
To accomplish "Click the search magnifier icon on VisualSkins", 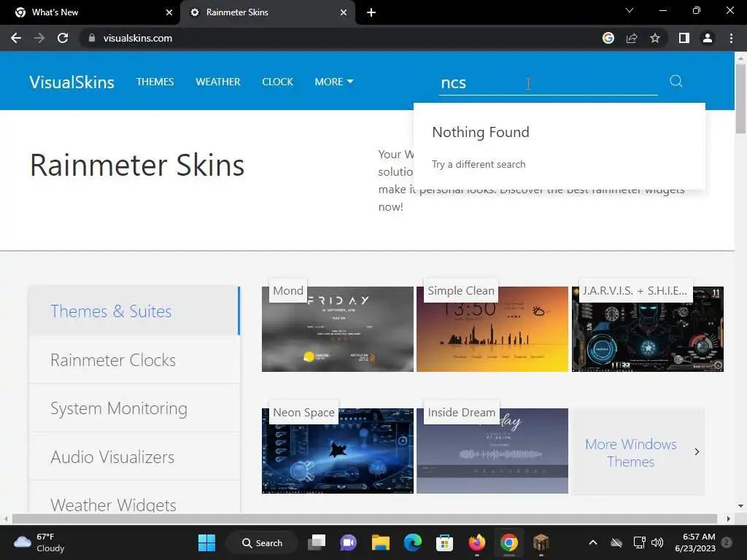I will click(x=676, y=81).
